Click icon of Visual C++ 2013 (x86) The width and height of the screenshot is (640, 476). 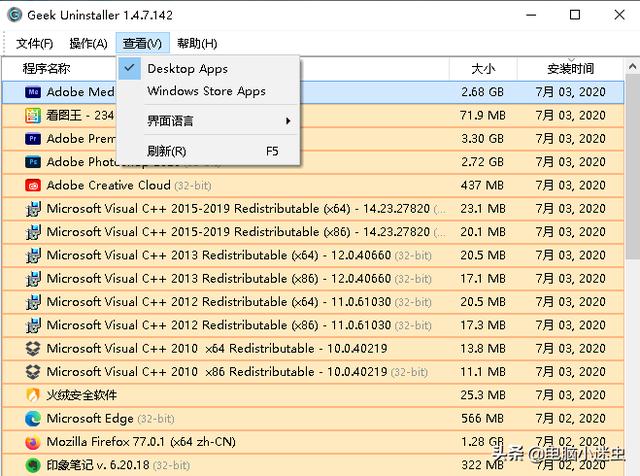[x=33, y=279]
